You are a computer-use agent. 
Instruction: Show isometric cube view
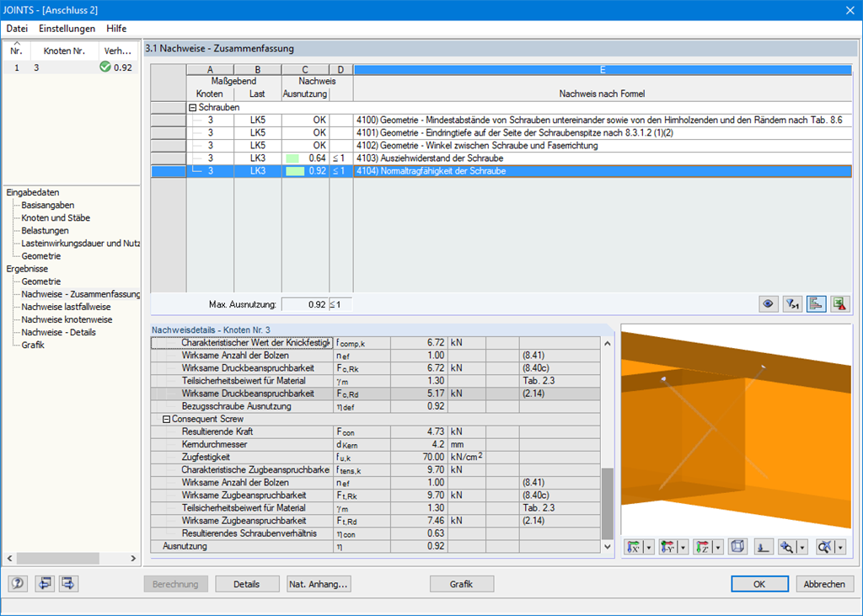[737, 547]
